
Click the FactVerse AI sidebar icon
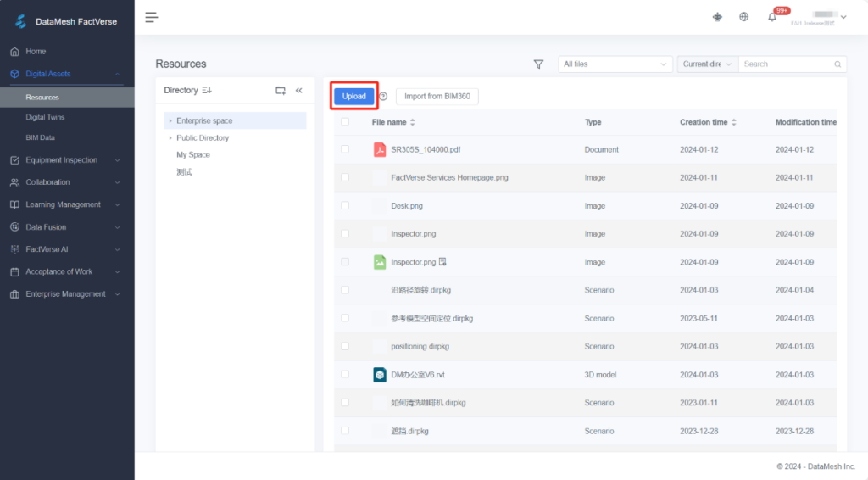click(14, 249)
